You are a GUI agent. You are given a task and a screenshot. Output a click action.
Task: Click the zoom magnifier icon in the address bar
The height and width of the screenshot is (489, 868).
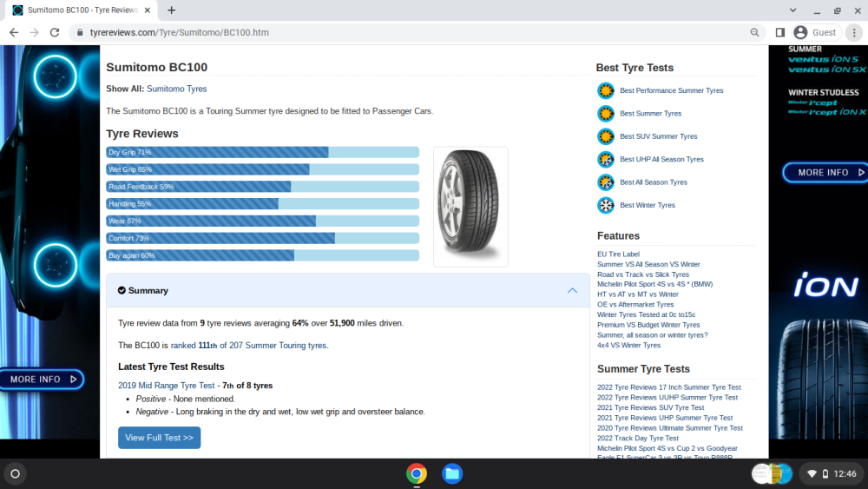click(754, 33)
